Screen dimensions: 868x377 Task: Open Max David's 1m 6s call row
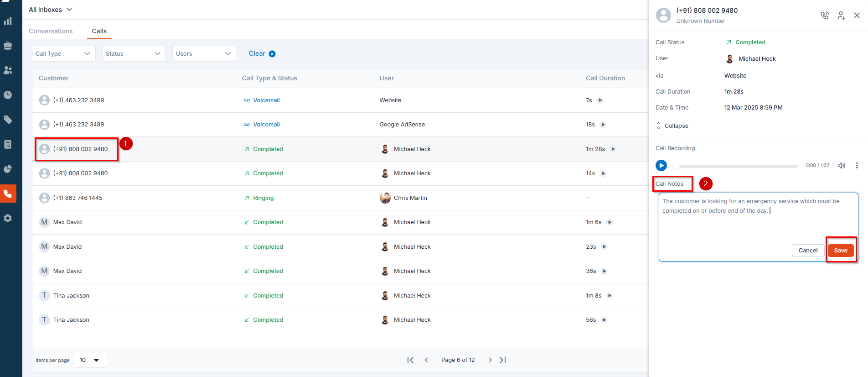[340, 222]
